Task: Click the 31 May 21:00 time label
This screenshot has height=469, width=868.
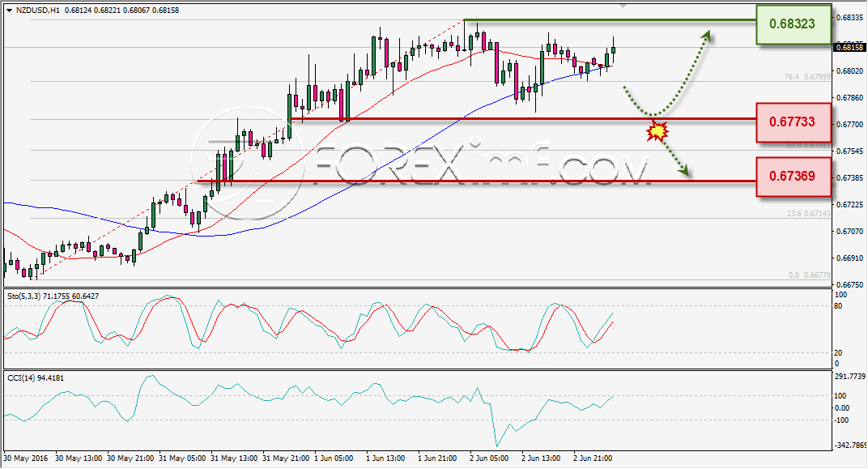Action: (286, 458)
